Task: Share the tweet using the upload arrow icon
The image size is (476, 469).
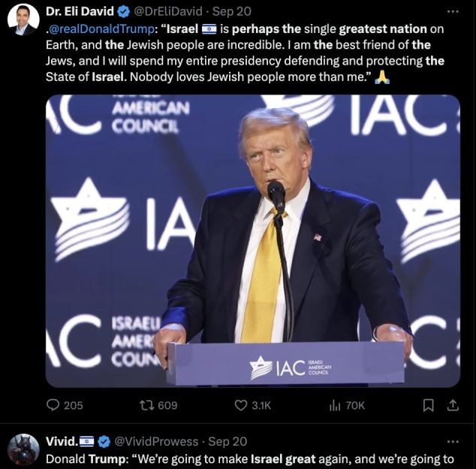Action: (453, 405)
